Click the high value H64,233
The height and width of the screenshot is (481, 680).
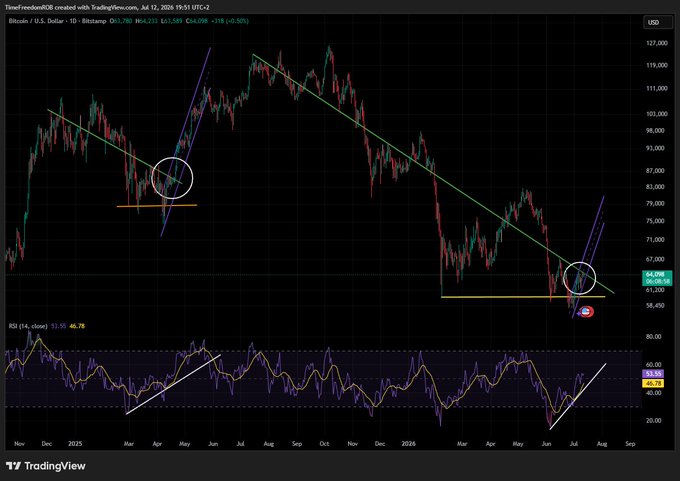146,21
